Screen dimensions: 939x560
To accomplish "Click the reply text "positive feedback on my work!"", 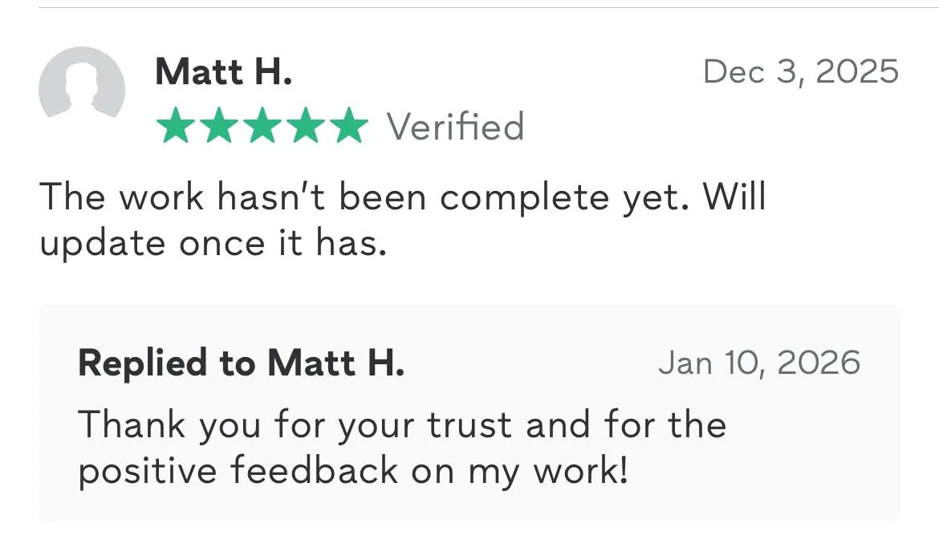I will coord(353,470).
